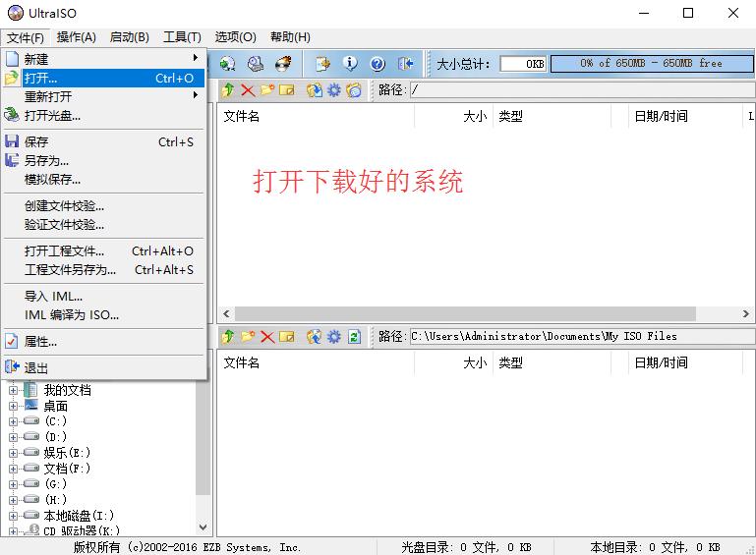Select IML 编译为 ISO... entry
This screenshot has height=555, width=756.
(104, 315)
